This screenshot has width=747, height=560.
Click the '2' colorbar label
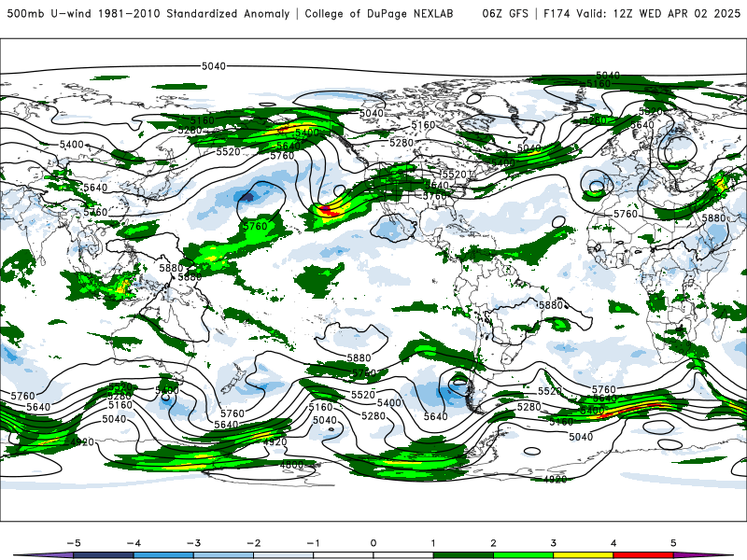coord(494,543)
